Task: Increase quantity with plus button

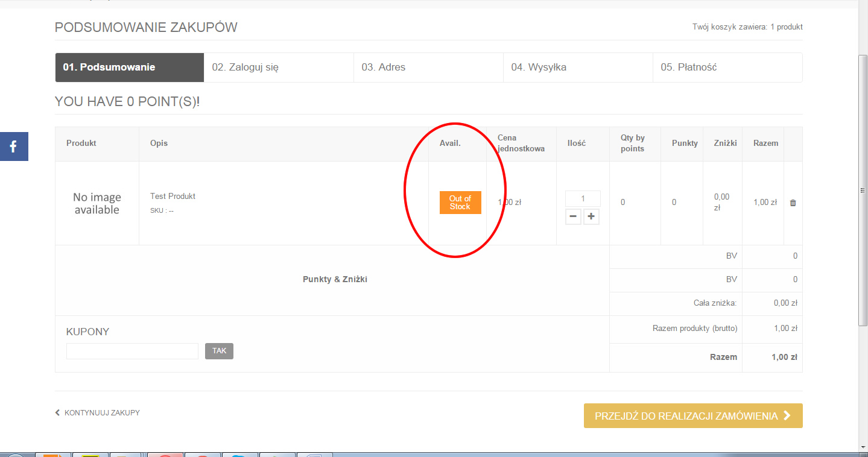Action: click(591, 217)
